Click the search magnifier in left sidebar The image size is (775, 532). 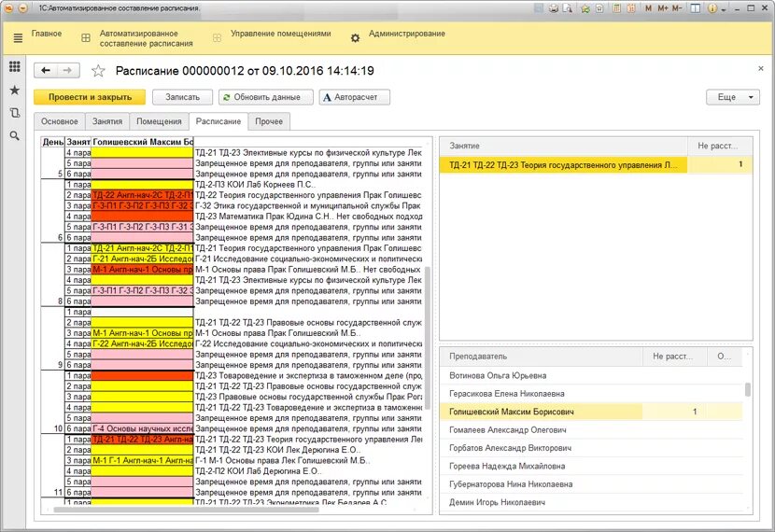(x=15, y=135)
